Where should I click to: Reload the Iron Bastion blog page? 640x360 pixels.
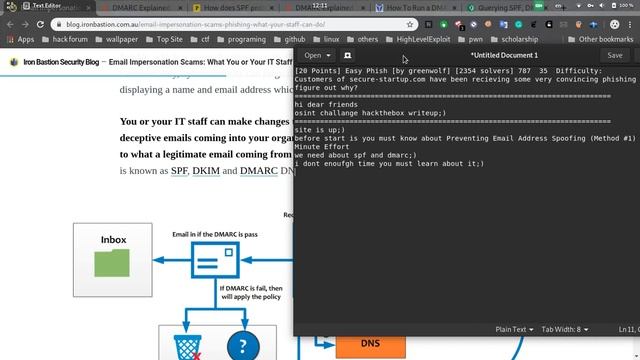(x=40, y=24)
